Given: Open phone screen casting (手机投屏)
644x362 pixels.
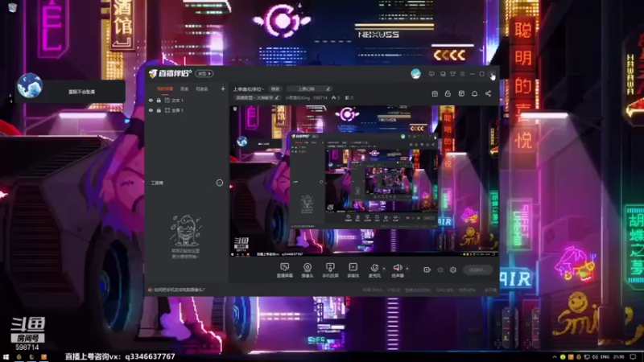Looking at the screenshot, I should [x=330, y=270].
